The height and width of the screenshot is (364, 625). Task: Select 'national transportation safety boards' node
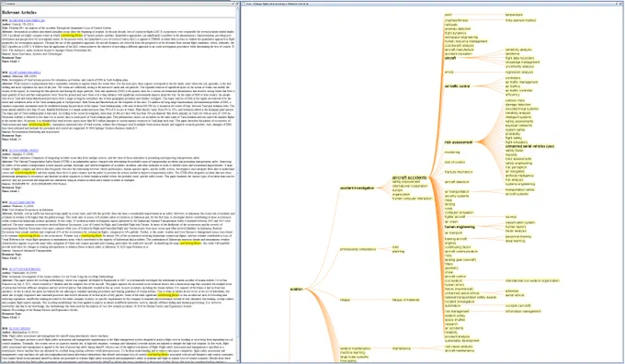[471, 298]
